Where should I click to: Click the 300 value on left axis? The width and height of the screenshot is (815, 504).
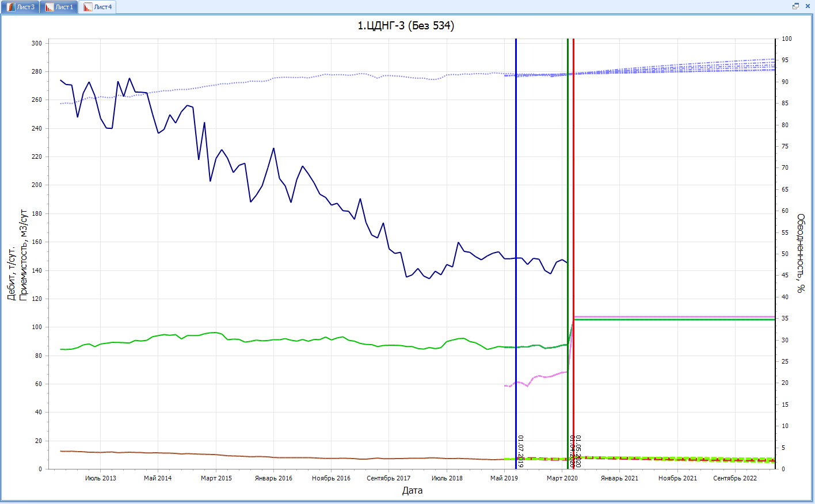pyautogui.click(x=37, y=43)
